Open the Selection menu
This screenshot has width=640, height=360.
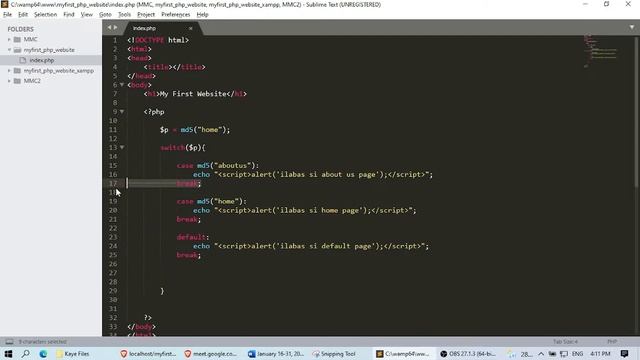pos(45,14)
